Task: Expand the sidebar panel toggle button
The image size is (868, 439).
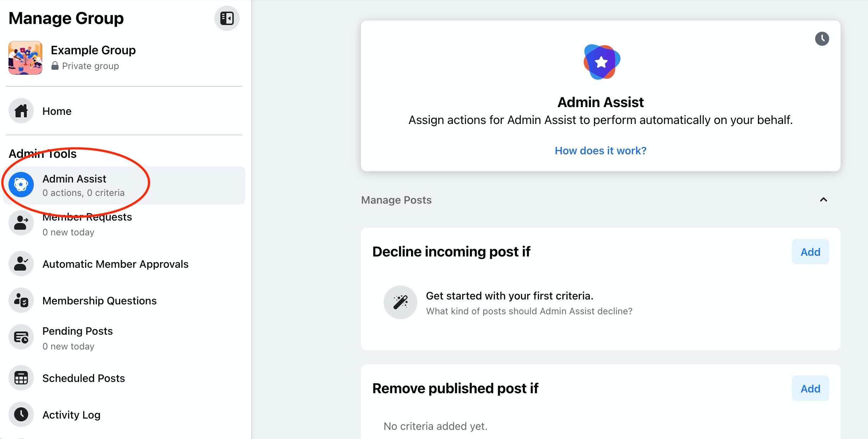Action: point(227,18)
